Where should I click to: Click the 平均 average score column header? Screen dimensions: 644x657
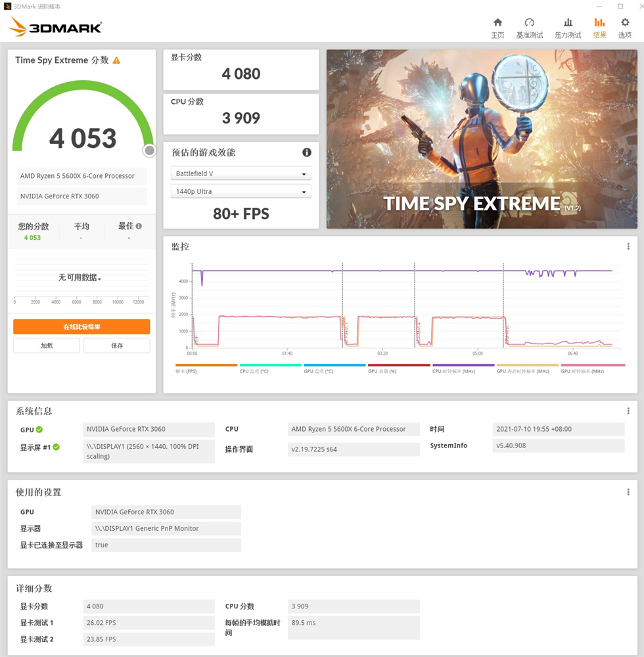tap(81, 226)
